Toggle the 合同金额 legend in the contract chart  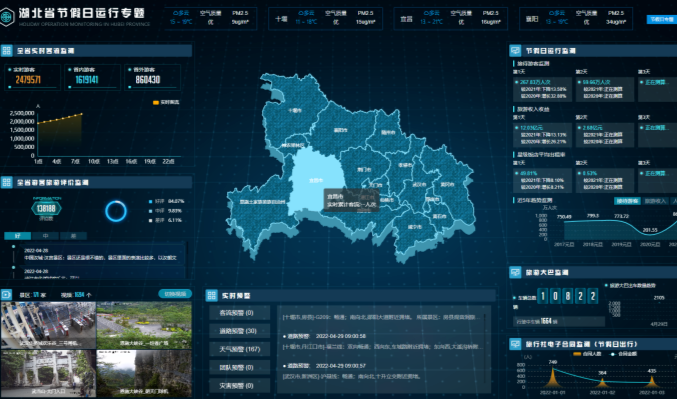pyautogui.click(x=624, y=354)
